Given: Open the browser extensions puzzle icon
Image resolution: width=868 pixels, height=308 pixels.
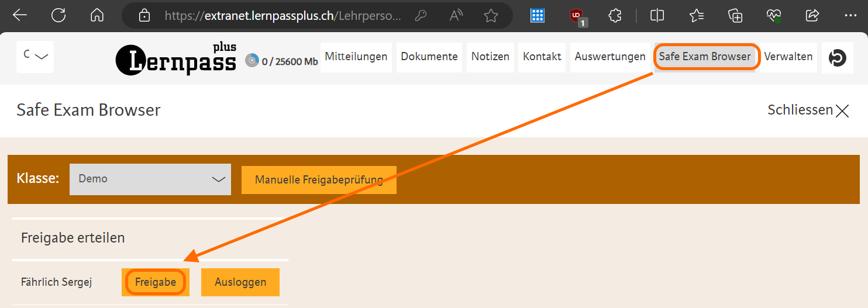Looking at the screenshot, I should [x=615, y=16].
